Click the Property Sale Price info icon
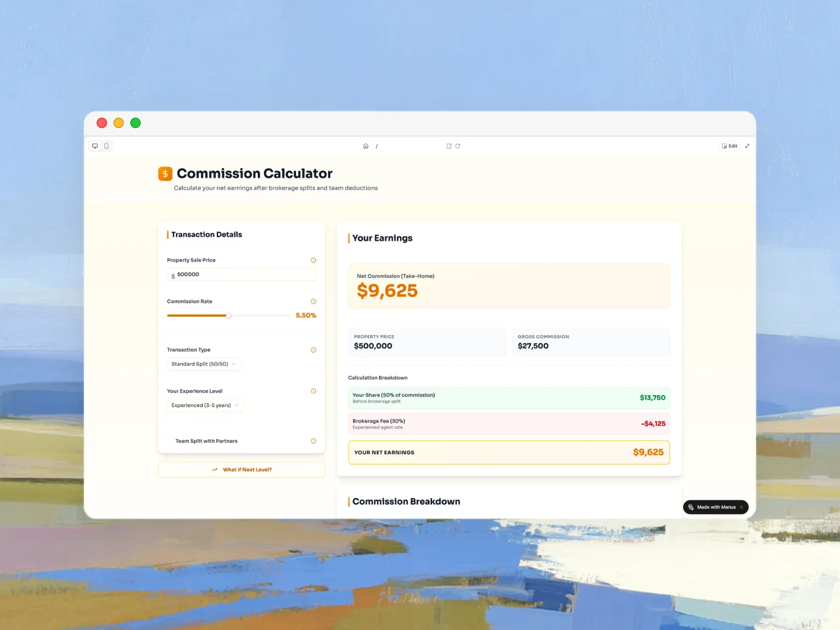 pyautogui.click(x=313, y=260)
